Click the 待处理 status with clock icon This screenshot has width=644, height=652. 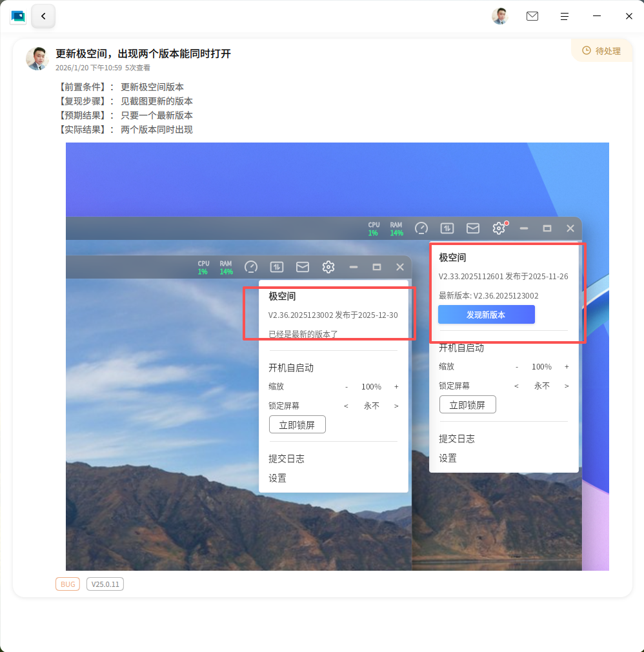(x=601, y=50)
